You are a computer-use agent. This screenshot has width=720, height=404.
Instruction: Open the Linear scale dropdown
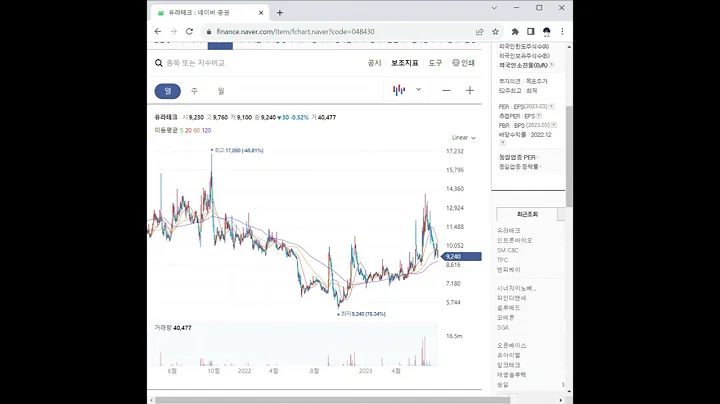click(464, 138)
